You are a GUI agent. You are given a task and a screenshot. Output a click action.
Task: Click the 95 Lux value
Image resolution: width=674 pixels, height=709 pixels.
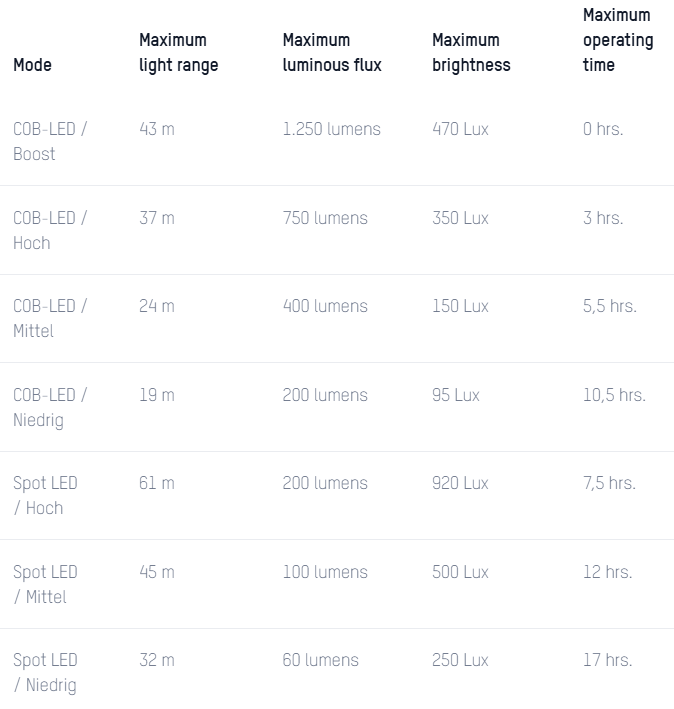pos(456,395)
